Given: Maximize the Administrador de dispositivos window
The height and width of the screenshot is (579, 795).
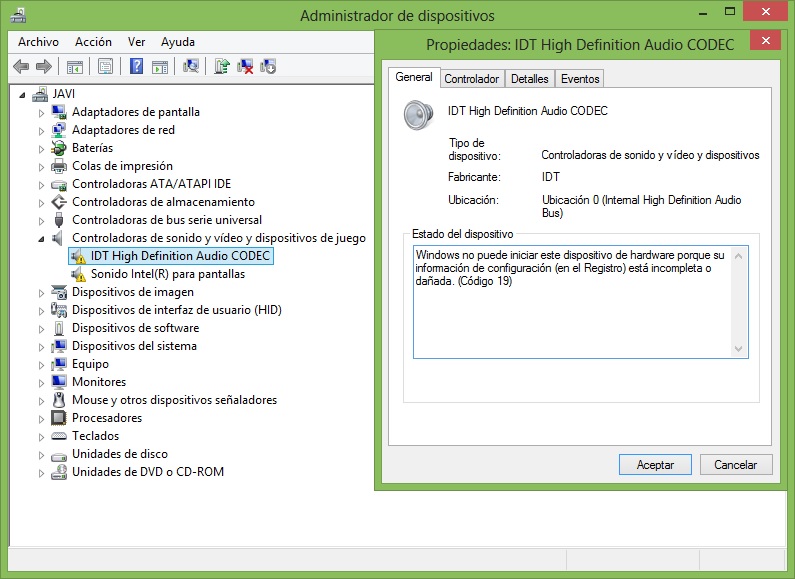Looking at the screenshot, I should point(730,12).
